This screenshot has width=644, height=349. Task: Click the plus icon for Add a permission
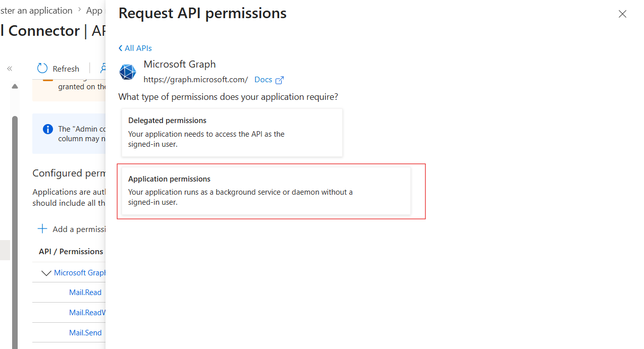coord(42,229)
